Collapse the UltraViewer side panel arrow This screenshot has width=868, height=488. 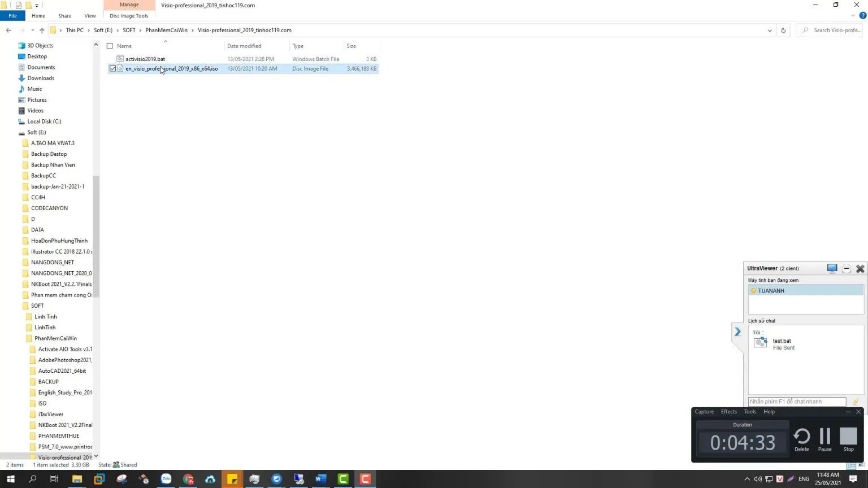point(737,332)
